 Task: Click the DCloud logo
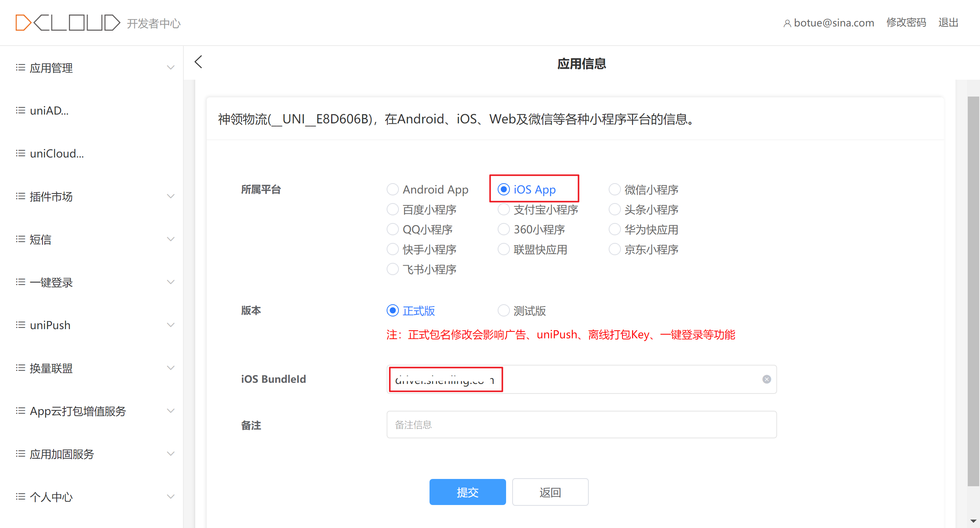pyautogui.click(x=68, y=23)
